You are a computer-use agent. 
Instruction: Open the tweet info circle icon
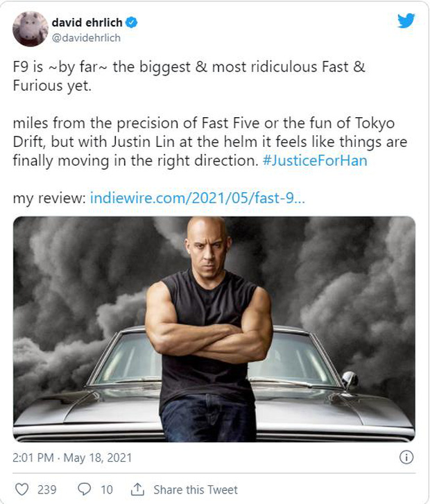point(407,458)
